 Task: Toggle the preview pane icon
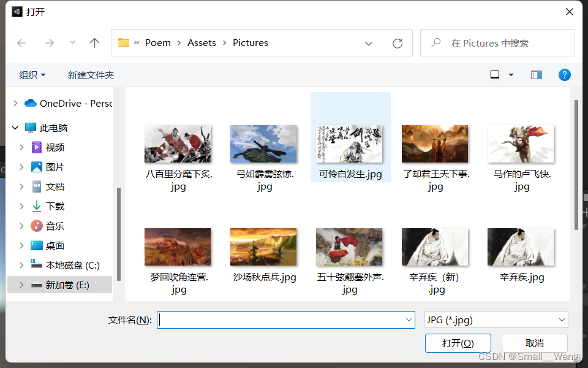(x=537, y=75)
